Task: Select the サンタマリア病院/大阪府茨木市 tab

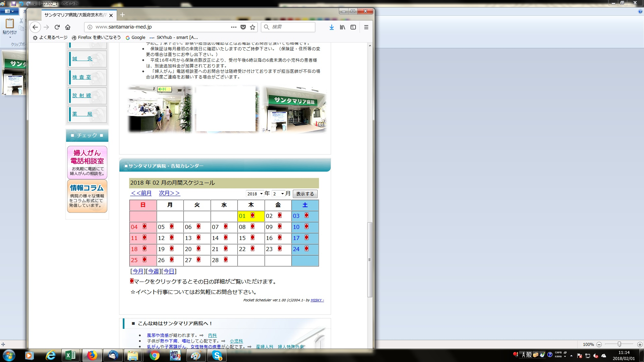Action: (75, 15)
